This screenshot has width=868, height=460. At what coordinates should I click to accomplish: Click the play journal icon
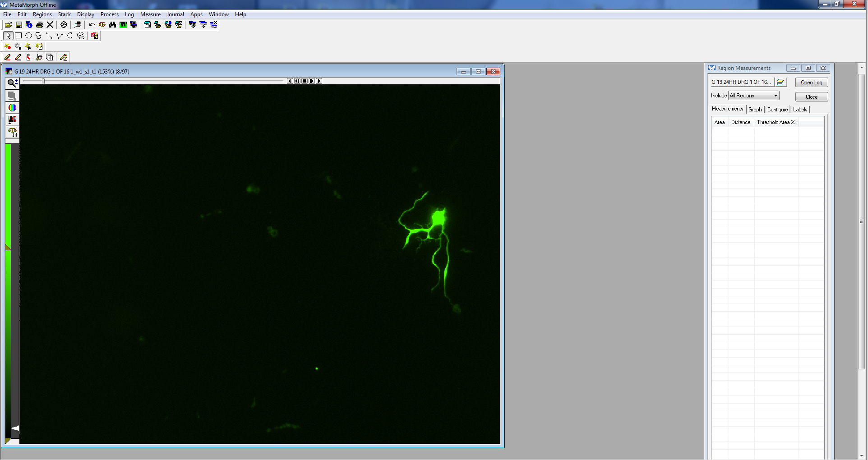tap(28, 46)
